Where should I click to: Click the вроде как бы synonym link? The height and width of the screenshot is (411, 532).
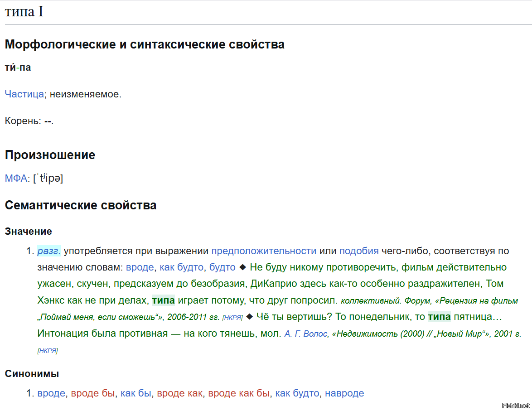pos(239,393)
